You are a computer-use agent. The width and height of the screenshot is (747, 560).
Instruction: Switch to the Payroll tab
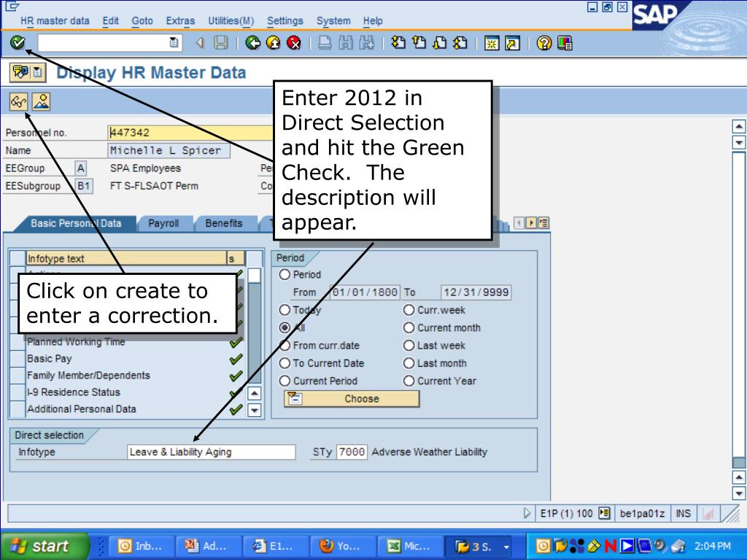point(163,224)
